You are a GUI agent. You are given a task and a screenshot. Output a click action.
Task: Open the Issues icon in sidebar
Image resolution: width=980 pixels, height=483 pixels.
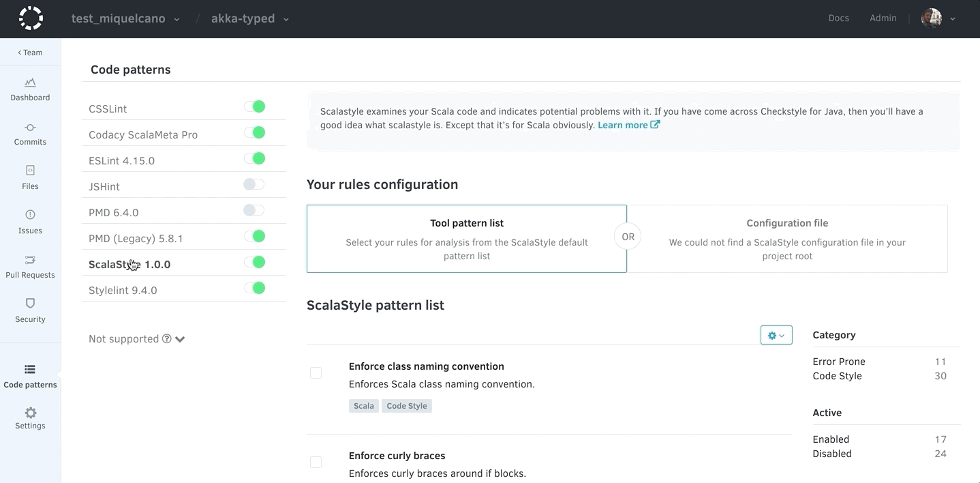pyautogui.click(x=30, y=215)
